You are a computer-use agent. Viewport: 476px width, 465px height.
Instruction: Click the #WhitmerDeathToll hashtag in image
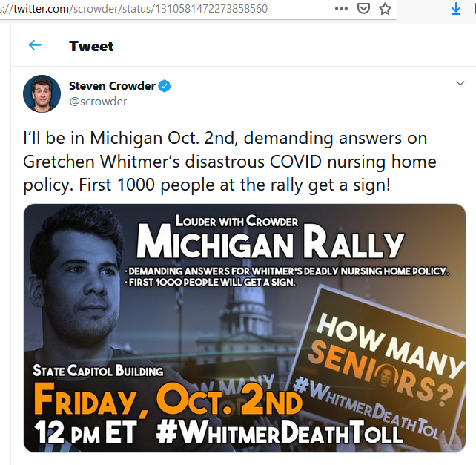pyautogui.click(x=280, y=432)
